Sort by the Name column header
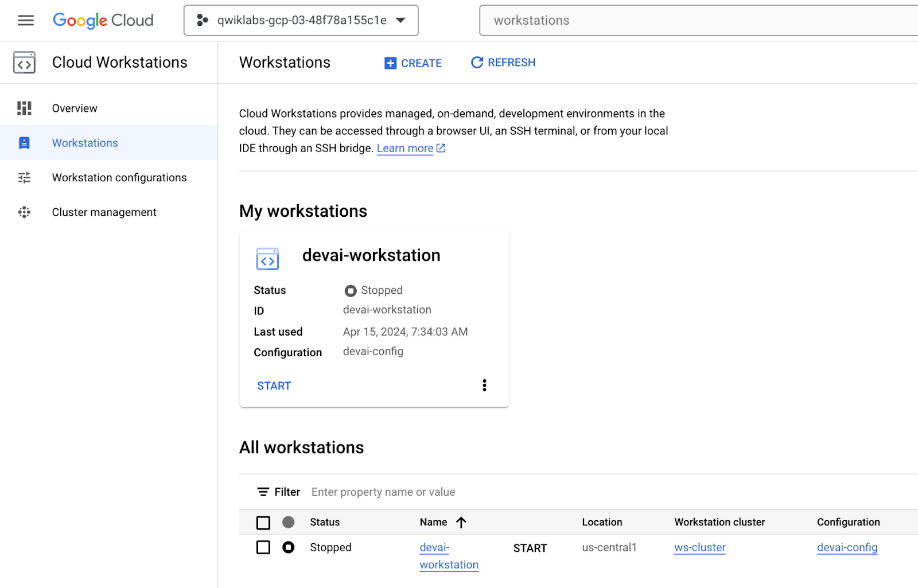This screenshot has height=588, width=918. coord(433,522)
